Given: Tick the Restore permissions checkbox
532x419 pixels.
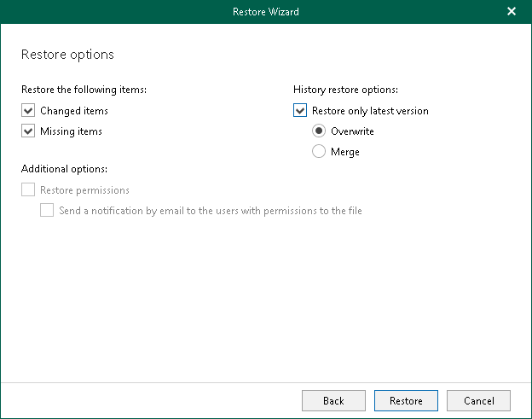Looking at the screenshot, I should (29, 190).
